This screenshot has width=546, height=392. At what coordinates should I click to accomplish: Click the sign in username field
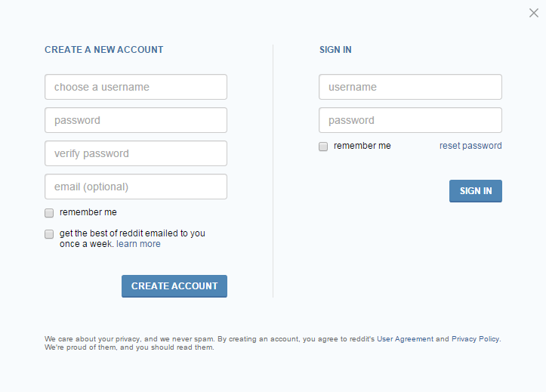[x=410, y=87]
